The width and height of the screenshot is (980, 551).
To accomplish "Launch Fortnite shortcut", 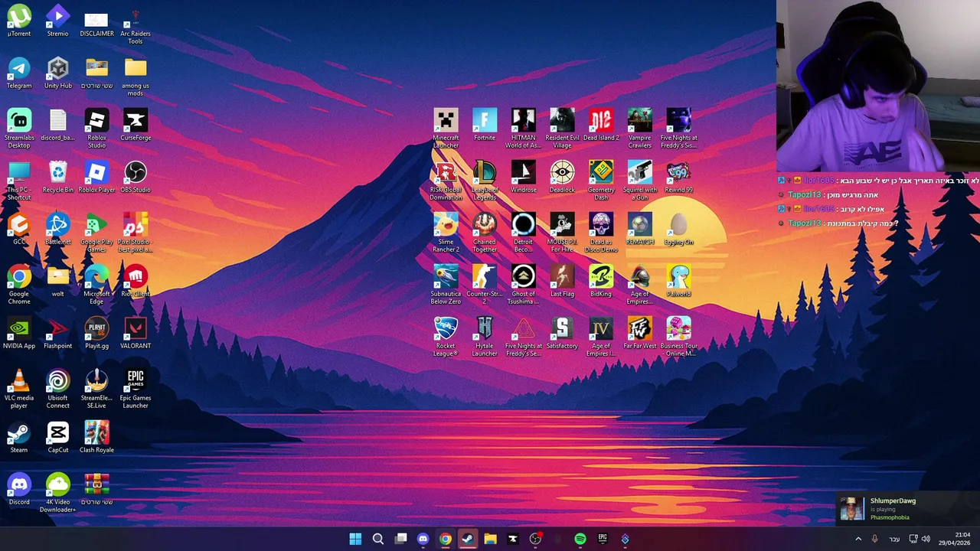I will (485, 126).
